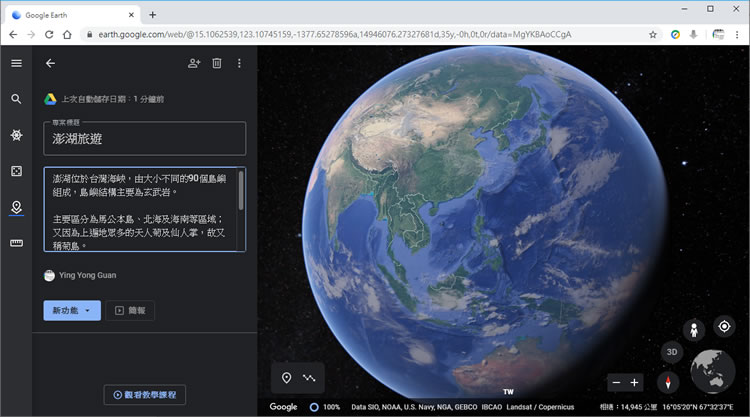Click the IBCAO attribution text
This screenshot has width=750, height=417.
pyautogui.click(x=492, y=407)
